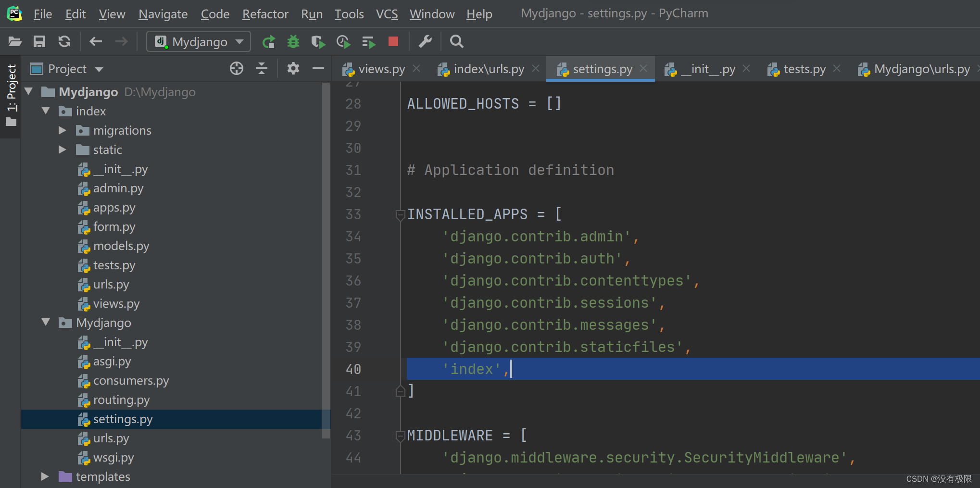Expand the migrations folder
Screen dimensions: 980x488
62,130
